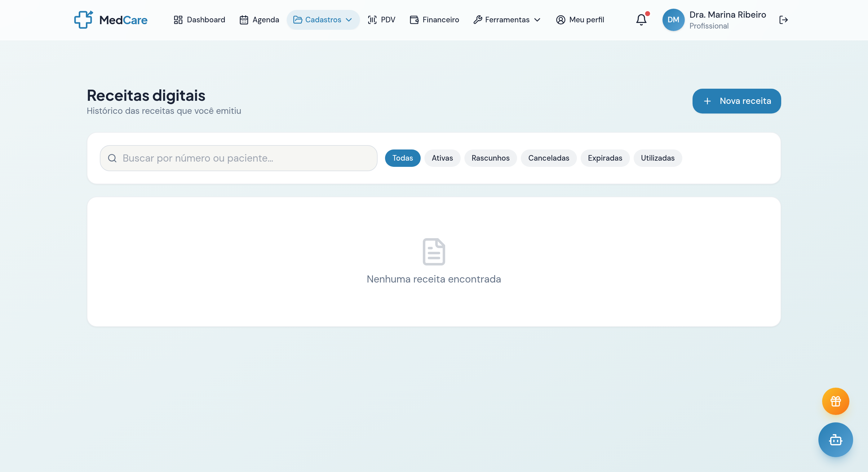Click the PDV barcode icon
This screenshot has width=868, height=472.
coord(372,20)
